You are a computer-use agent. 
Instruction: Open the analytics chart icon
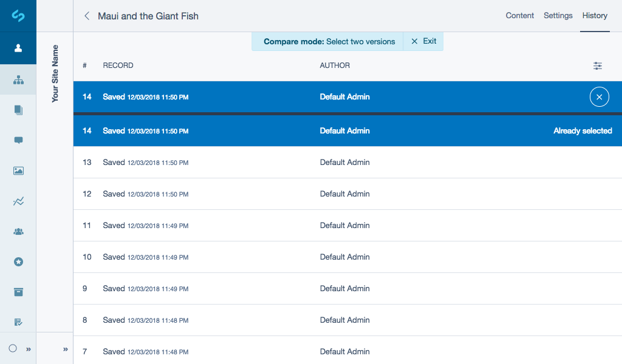click(18, 201)
